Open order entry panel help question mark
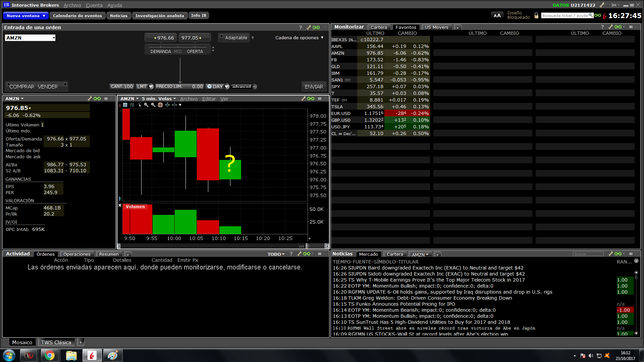Image resolution: width=644 pixels, height=362 pixels. pos(301,27)
